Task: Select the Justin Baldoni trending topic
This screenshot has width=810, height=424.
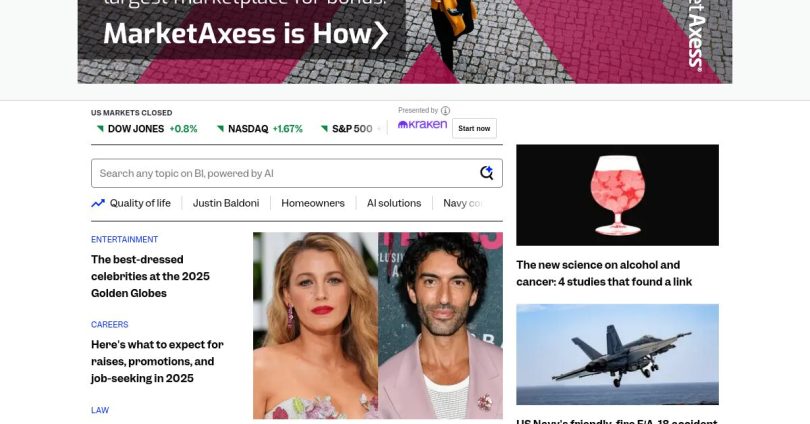Action: [226, 203]
